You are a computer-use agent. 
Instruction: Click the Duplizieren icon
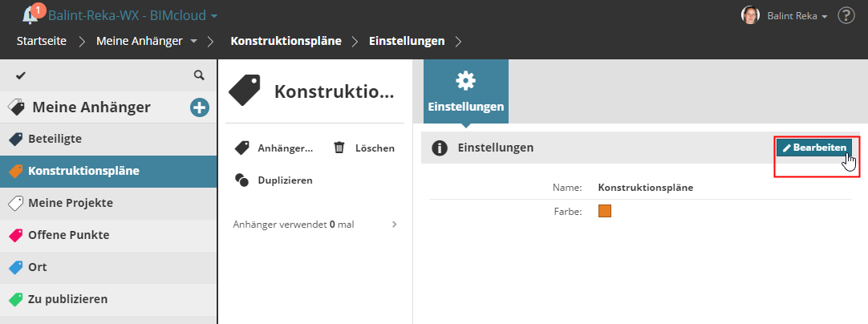241,180
